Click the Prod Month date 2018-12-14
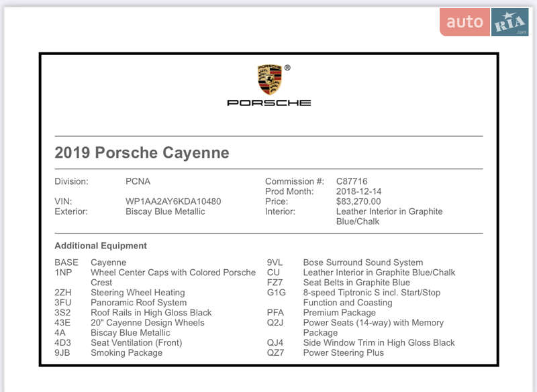Viewport: 537px width, 392px height. click(359, 191)
